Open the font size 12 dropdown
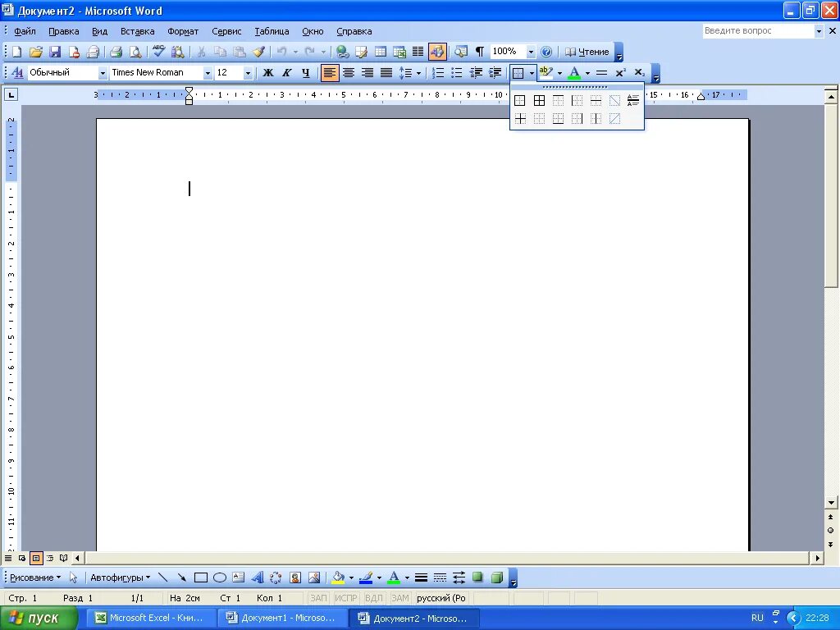 coord(248,73)
